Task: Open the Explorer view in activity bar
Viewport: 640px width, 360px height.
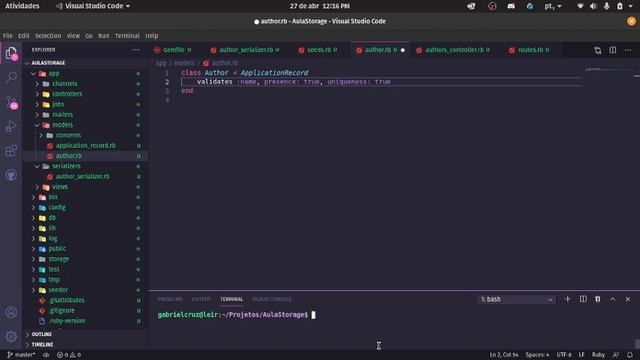Action: [x=11, y=53]
